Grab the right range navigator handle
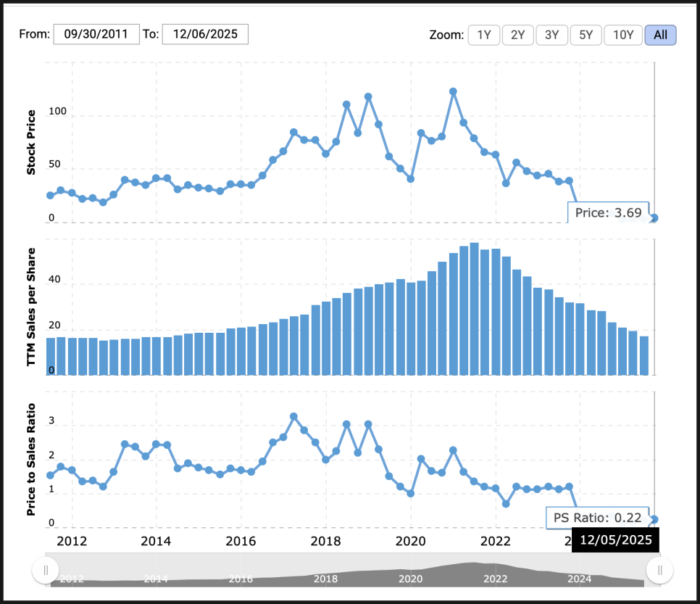The height and width of the screenshot is (604, 700). (659, 571)
